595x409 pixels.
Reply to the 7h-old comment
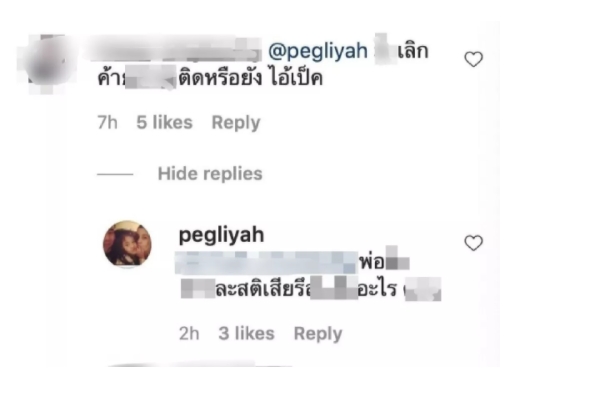click(236, 123)
